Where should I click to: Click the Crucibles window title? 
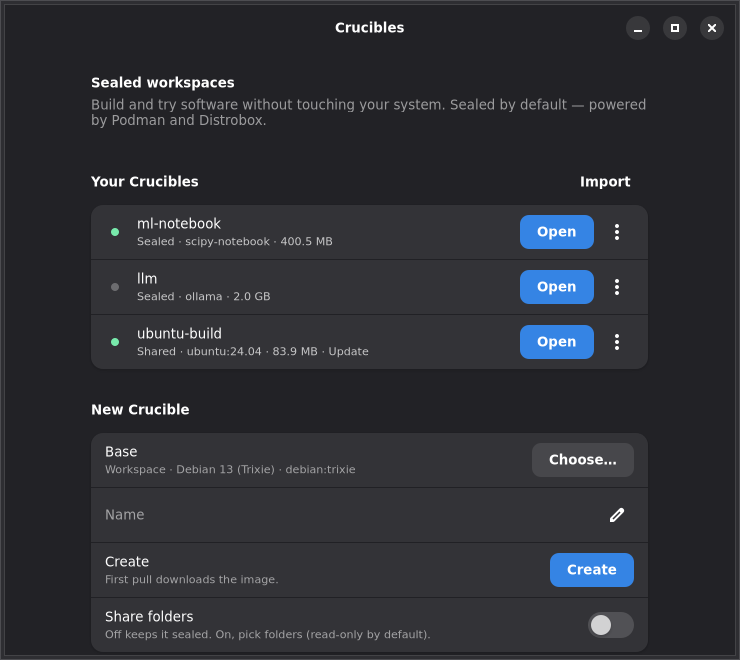pos(370,28)
